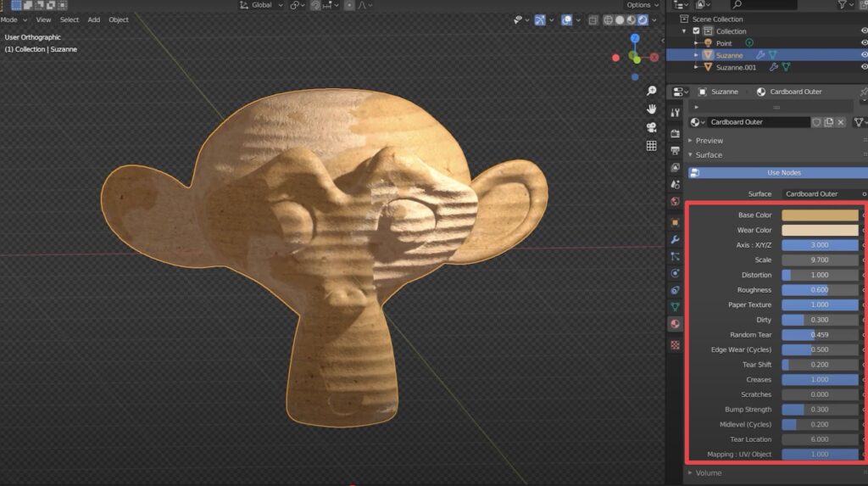
Task: Click Suzanne's modifier wrench icon in outliner
Action: click(760, 55)
